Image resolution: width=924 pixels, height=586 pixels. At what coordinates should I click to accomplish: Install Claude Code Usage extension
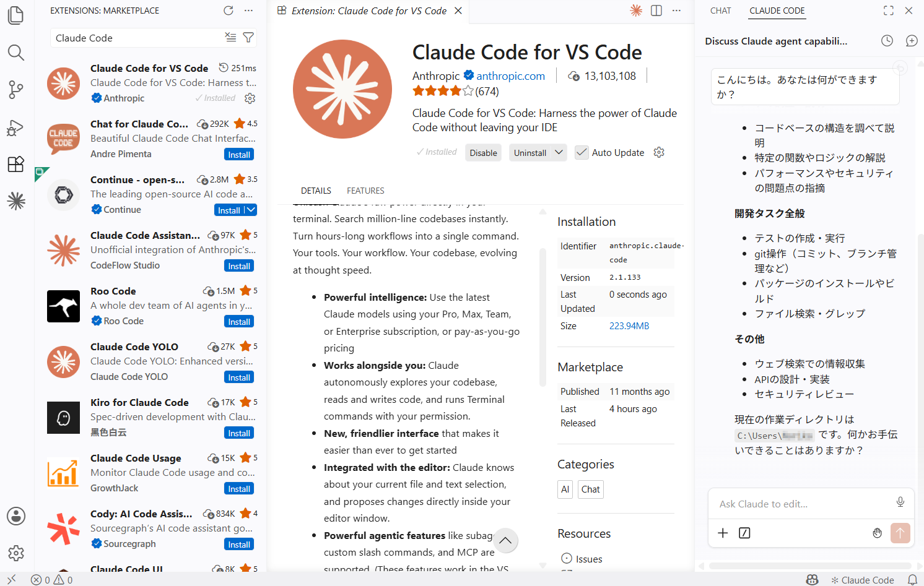coord(239,489)
